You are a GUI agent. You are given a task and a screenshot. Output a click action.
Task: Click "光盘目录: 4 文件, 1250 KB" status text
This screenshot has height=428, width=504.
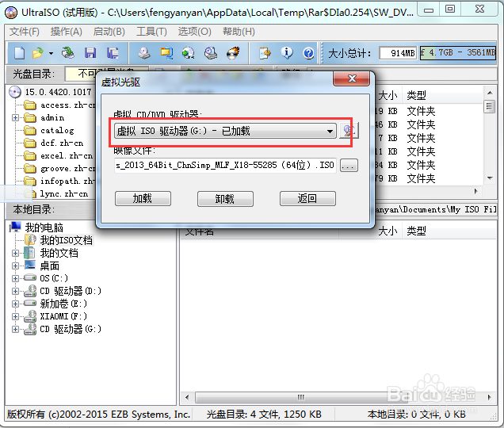[x=264, y=415]
